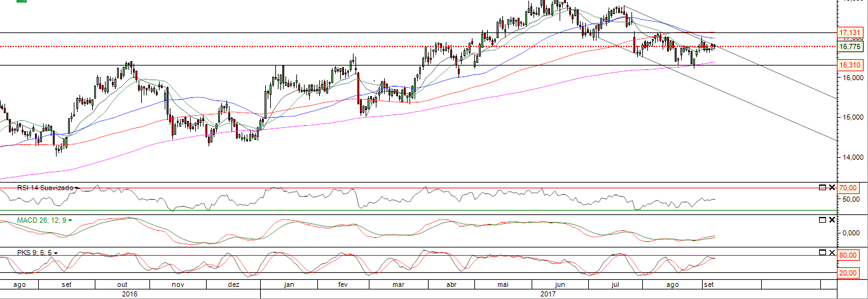Select the 'fev' month on time axis
The height and width of the screenshot is (299, 868).
click(343, 285)
